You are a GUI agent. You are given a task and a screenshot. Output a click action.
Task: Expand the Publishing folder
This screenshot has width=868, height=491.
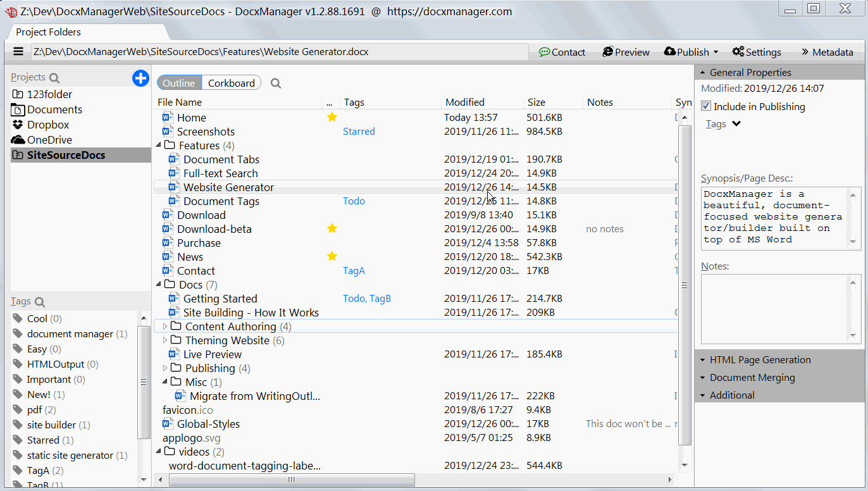pyautogui.click(x=165, y=368)
